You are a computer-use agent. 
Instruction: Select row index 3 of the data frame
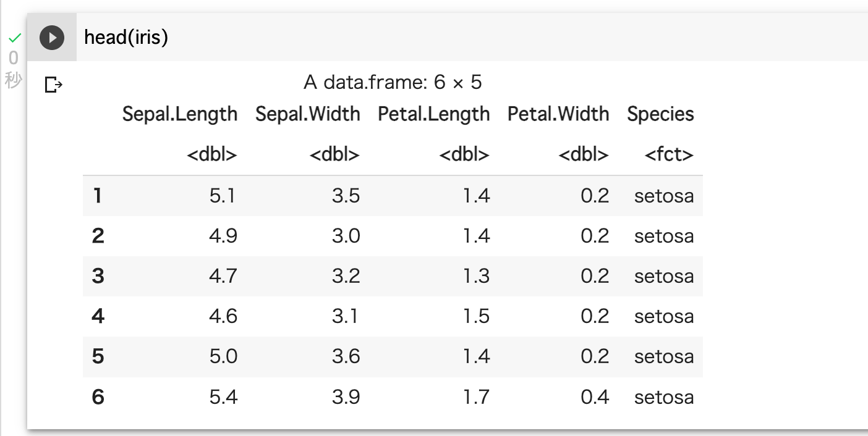(x=98, y=276)
